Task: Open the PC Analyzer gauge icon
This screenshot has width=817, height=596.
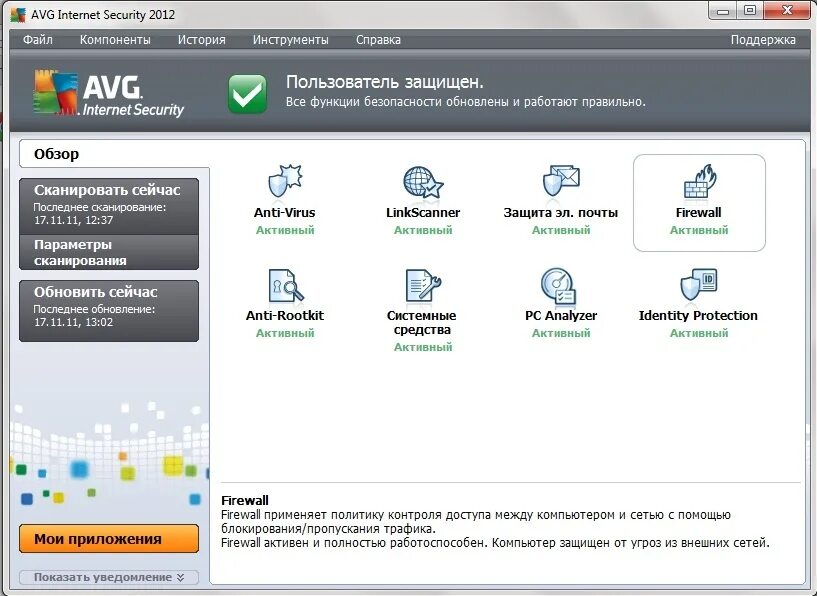Action: coord(559,286)
